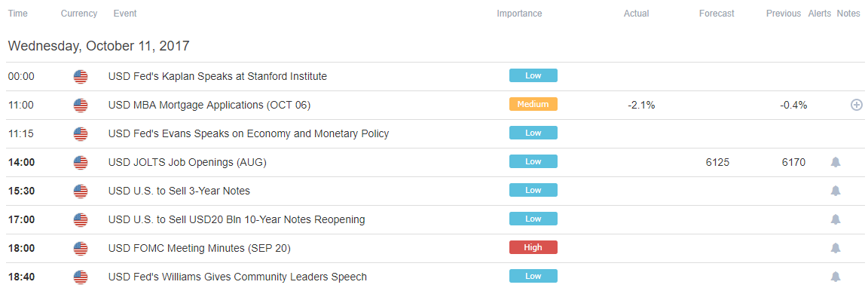868x297 pixels.
Task: Click the red High importance badge
Action: [533, 248]
